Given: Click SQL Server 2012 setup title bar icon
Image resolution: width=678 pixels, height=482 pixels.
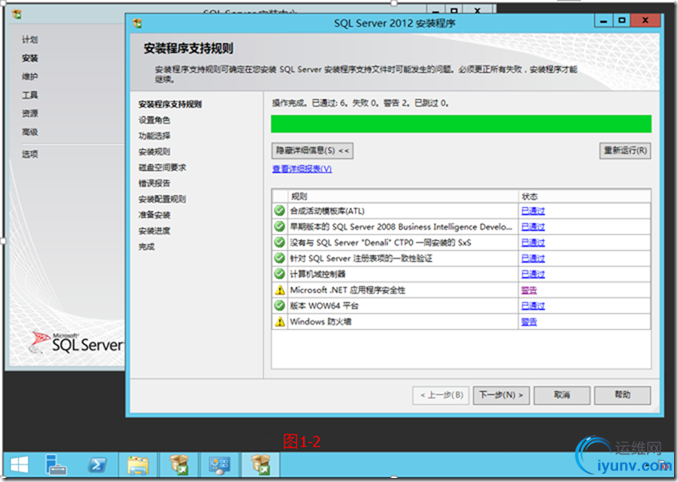Looking at the screenshot, I should pos(138,23).
